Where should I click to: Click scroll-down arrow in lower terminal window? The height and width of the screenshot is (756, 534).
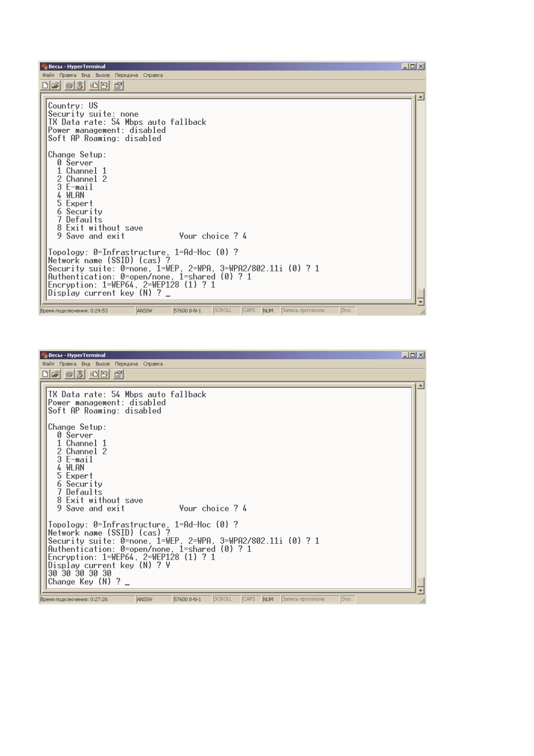(x=420, y=591)
